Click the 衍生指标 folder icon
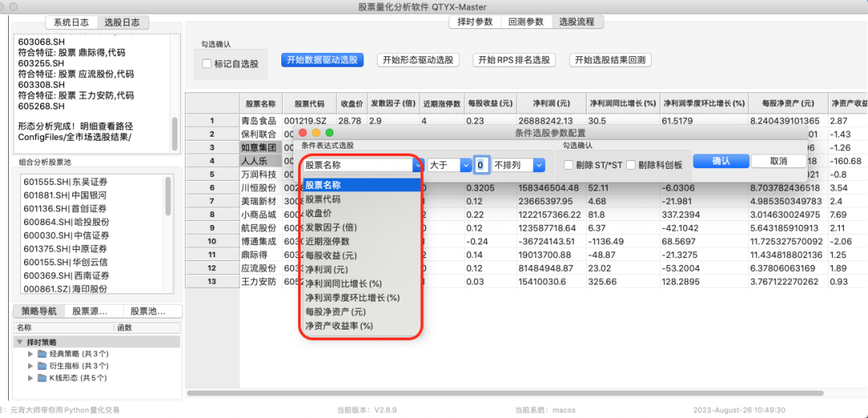The width and height of the screenshot is (868, 418). coord(43,366)
